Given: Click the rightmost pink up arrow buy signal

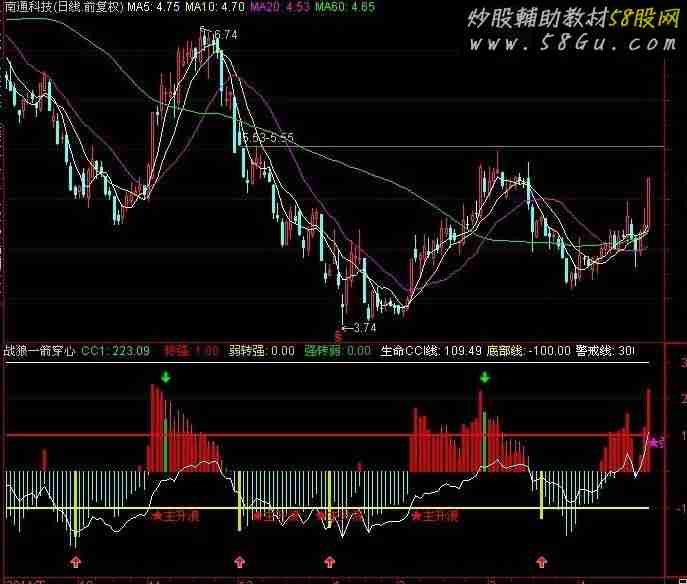Looking at the screenshot, I should tap(542, 561).
